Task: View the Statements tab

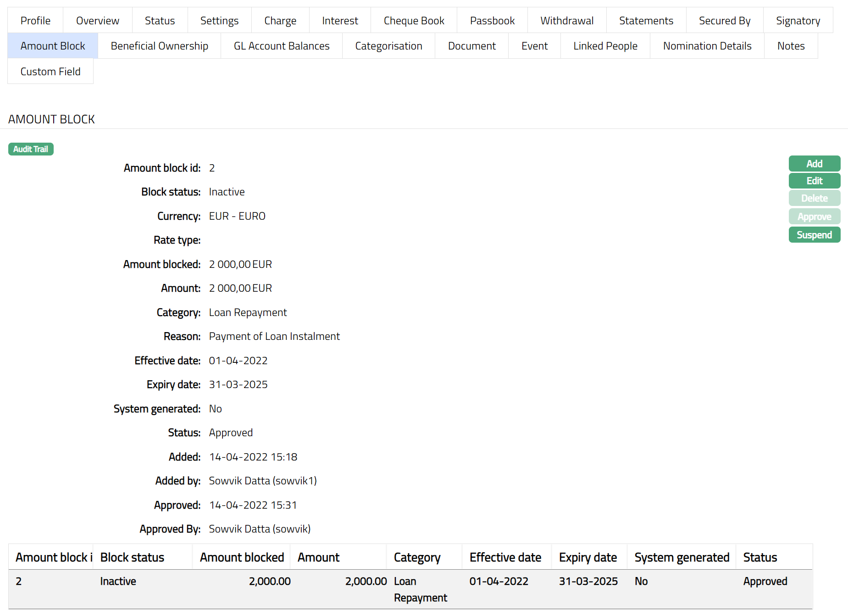Action: coord(646,21)
